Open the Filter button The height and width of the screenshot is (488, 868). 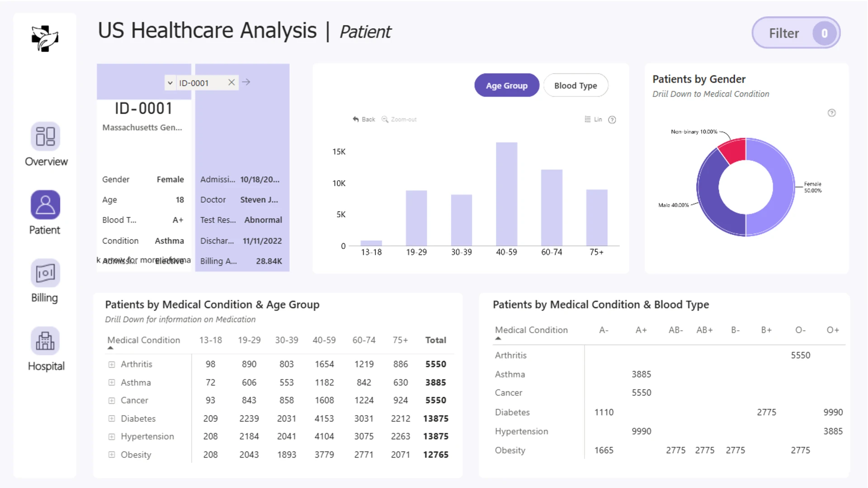tap(796, 33)
